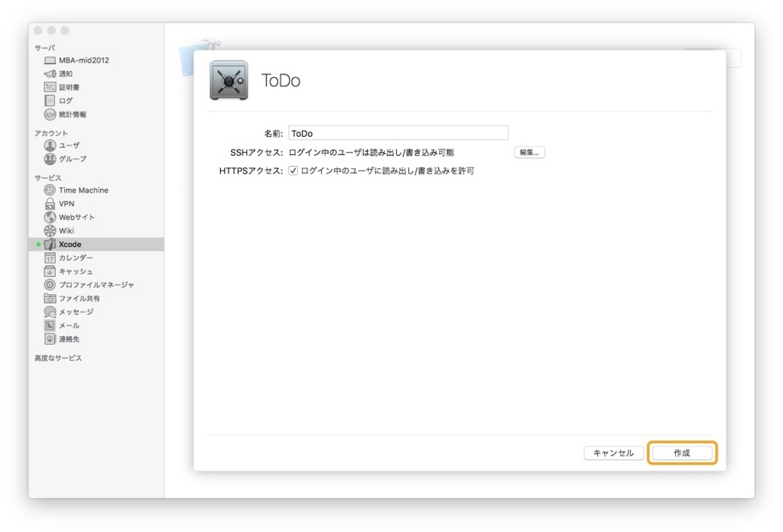Click the Time Machine clock icon

pyautogui.click(x=50, y=190)
